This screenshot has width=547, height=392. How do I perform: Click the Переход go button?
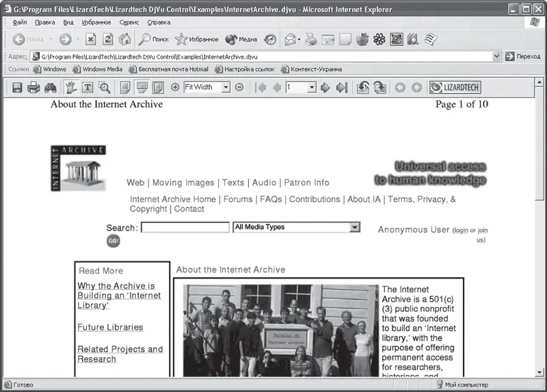point(523,56)
